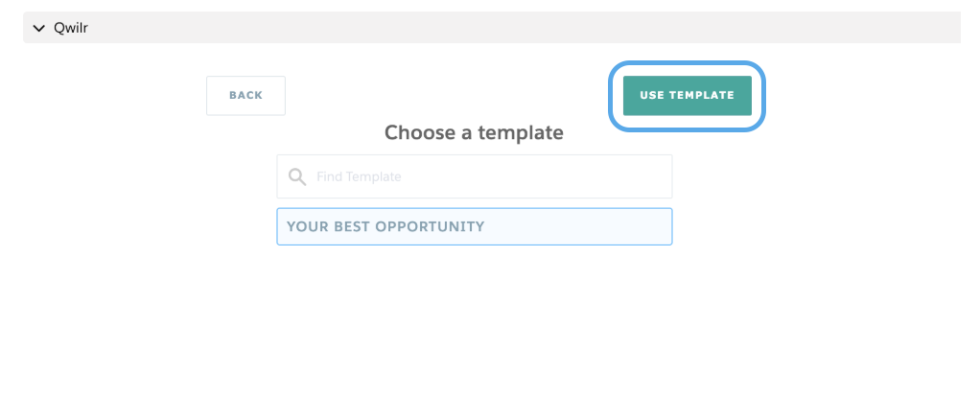This screenshot has height=397, width=980.
Task: Click the search box below Choose a template
Action: [475, 177]
